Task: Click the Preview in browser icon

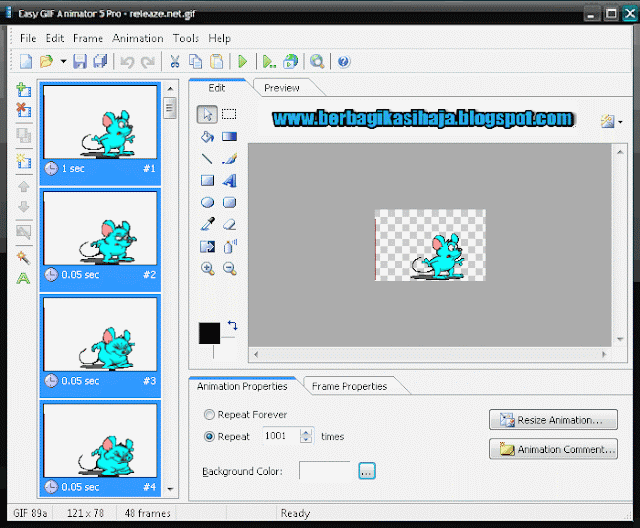Action: coord(290,62)
